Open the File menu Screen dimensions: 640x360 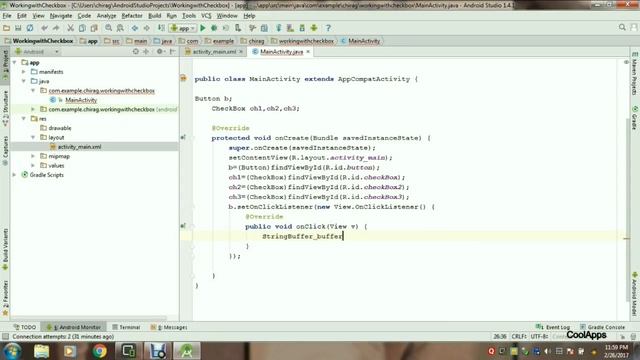pos(7,16)
